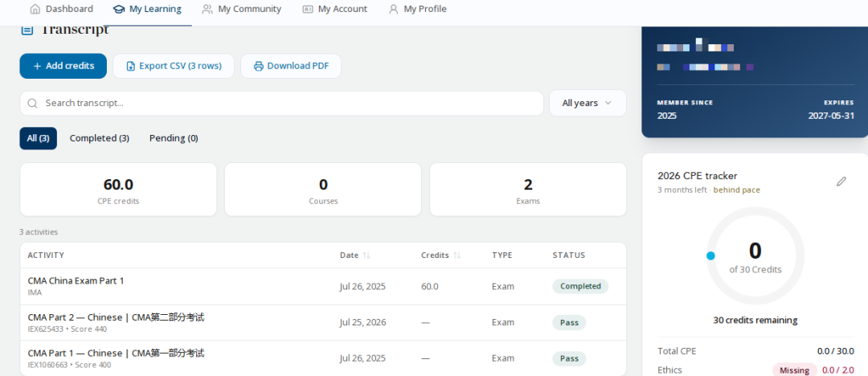This screenshot has width=868, height=376.
Task: Click the expiry date 2027-05-31
Action: [831, 116]
